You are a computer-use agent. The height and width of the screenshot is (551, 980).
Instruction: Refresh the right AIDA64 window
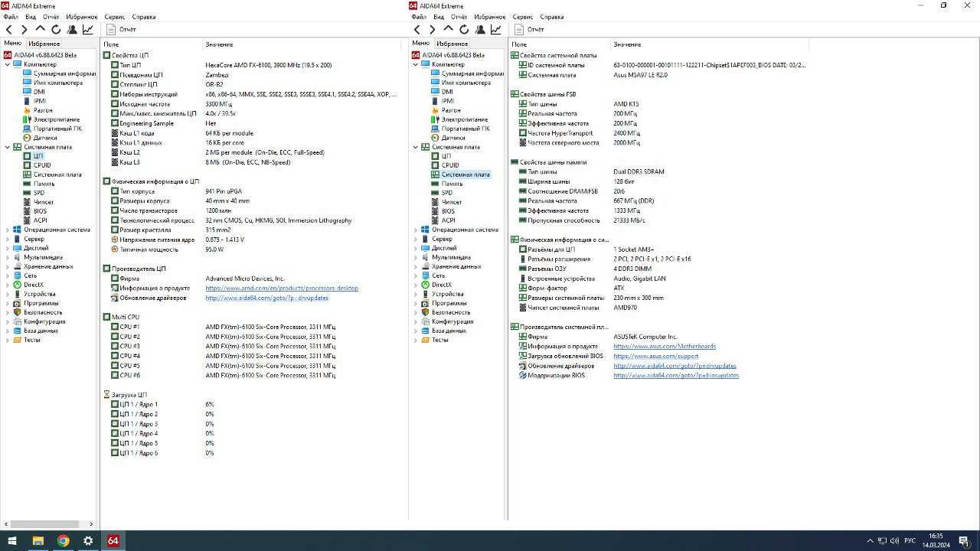[464, 30]
